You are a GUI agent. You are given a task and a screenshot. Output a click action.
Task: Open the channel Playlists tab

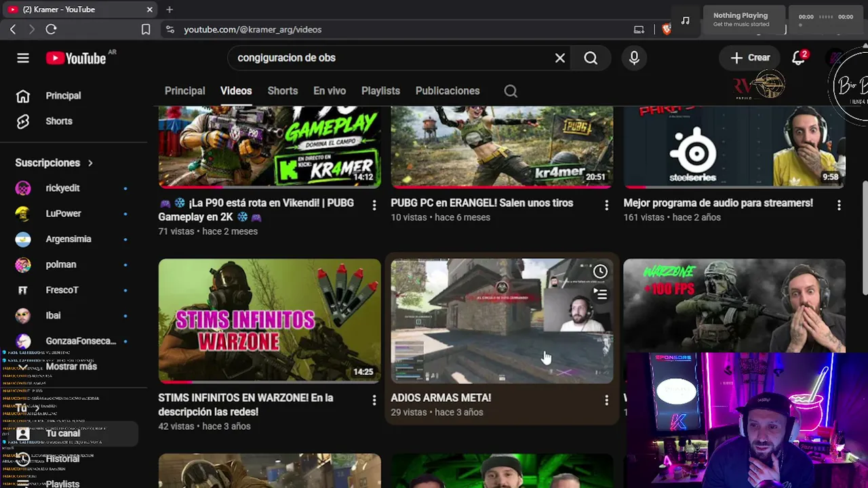coord(380,91)
